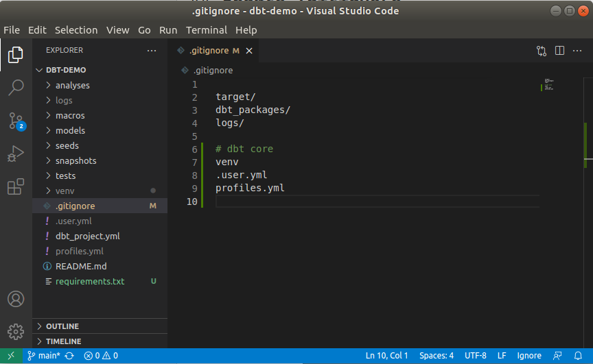Click the 'profiles.yml' text on line 9
This screenshot has height=364, width=593.
pos(250,188)
